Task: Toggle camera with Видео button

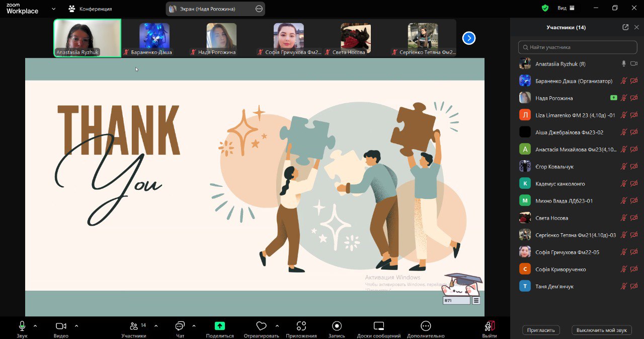Action: click(x=61, y=329)
